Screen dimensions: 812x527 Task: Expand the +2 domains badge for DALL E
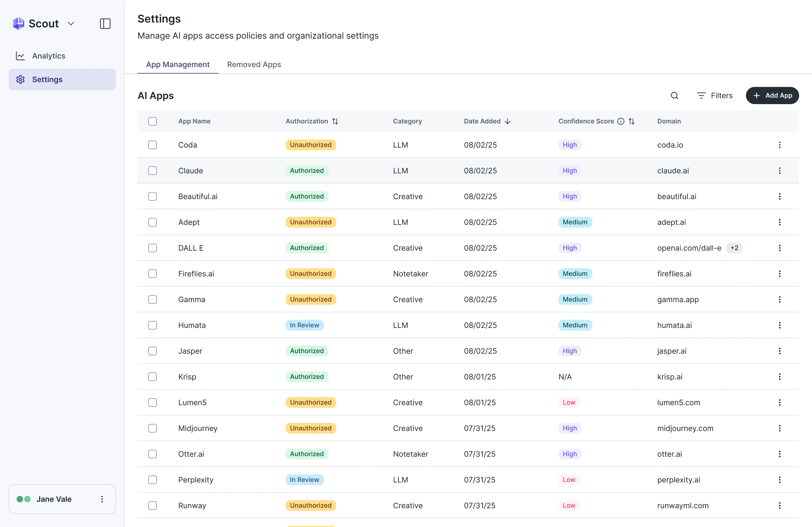coord(734,248)
